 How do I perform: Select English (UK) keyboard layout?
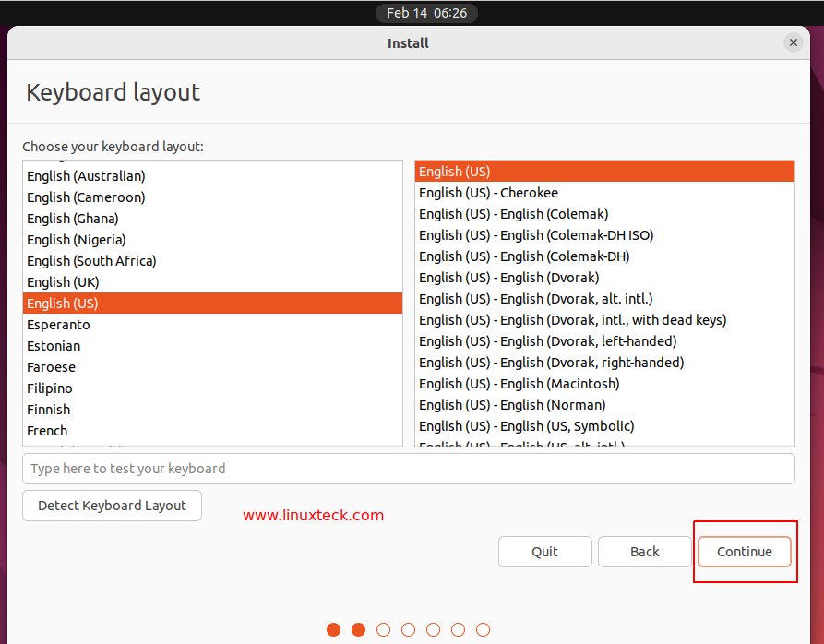(62, 281)
